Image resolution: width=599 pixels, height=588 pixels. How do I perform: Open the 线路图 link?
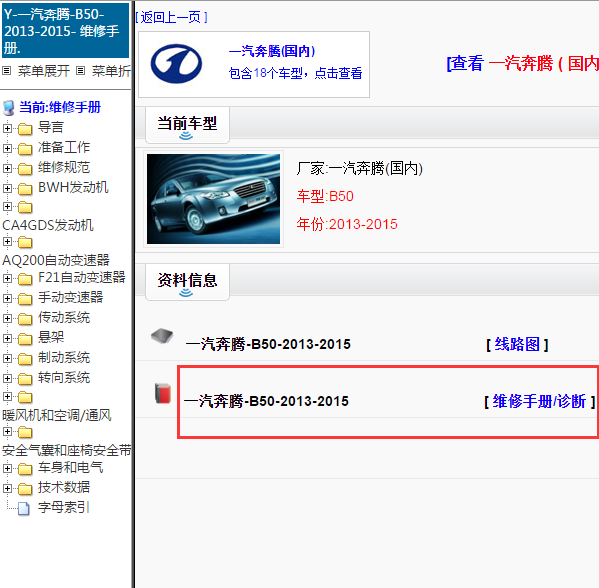coord(517,344)
